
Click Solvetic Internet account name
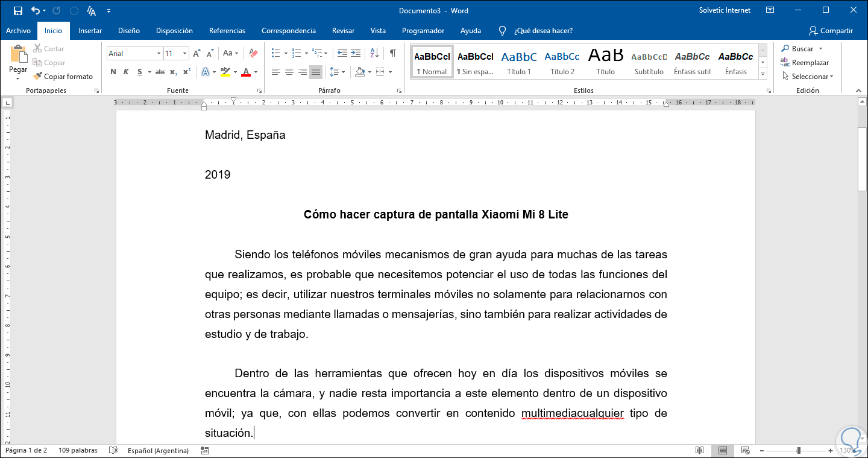coord(725,10)
